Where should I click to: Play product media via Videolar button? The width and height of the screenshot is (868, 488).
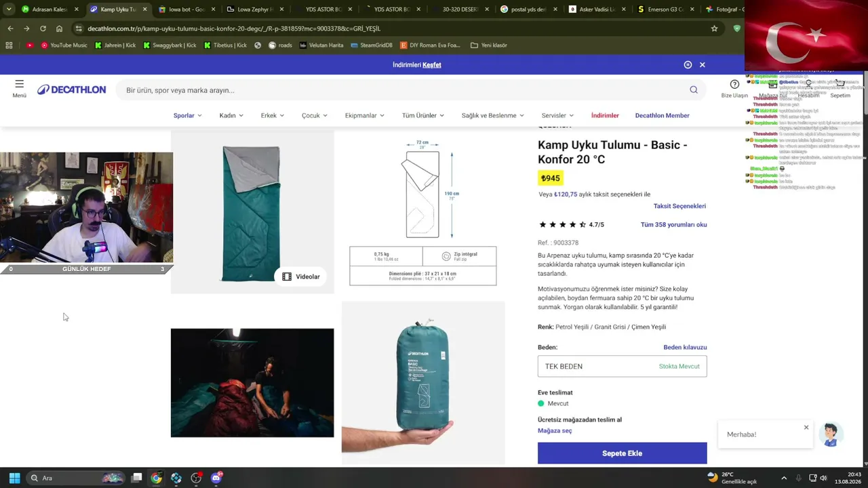300,277
